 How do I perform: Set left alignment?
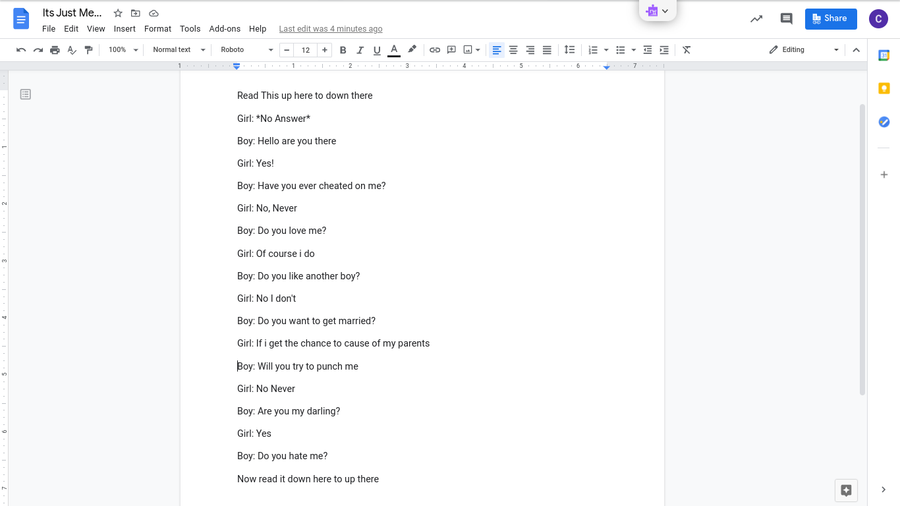[496, 50]
